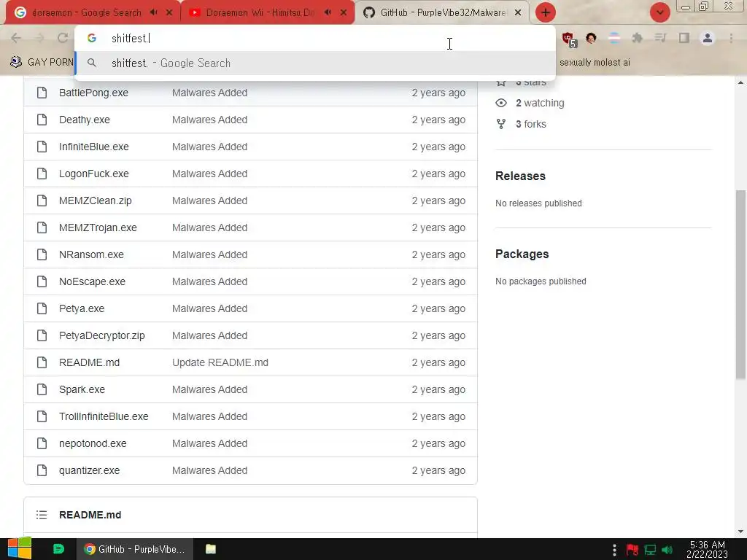This screenshot has height=560, width=747.
Task: Open File Explorer from the taskbar
Action: (x=211, y=549)
